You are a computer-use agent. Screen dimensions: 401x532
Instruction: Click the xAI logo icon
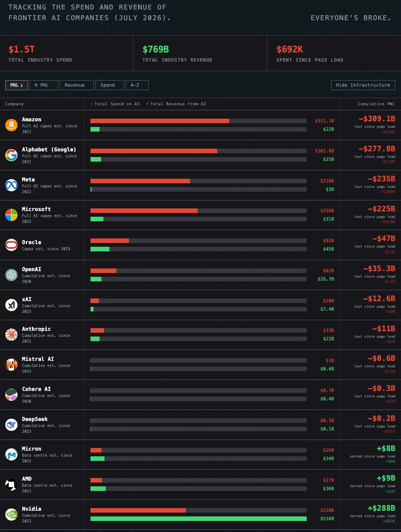11,305
